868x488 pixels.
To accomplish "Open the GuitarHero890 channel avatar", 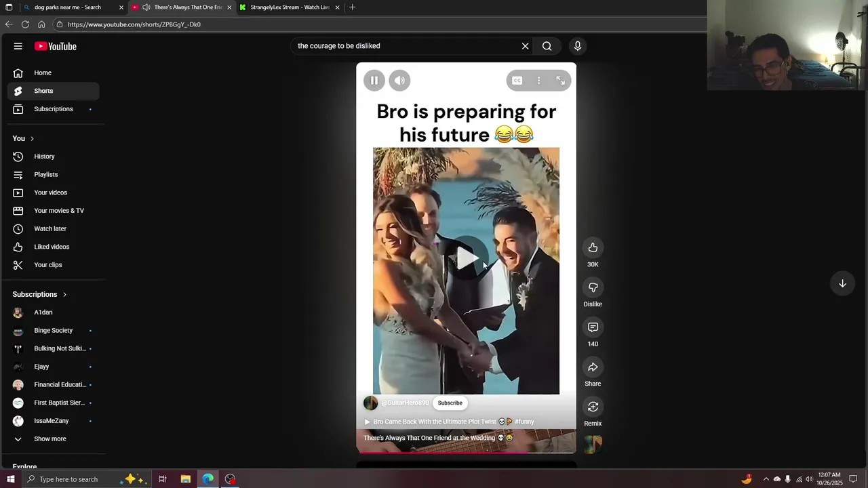I will click(370, 403).
